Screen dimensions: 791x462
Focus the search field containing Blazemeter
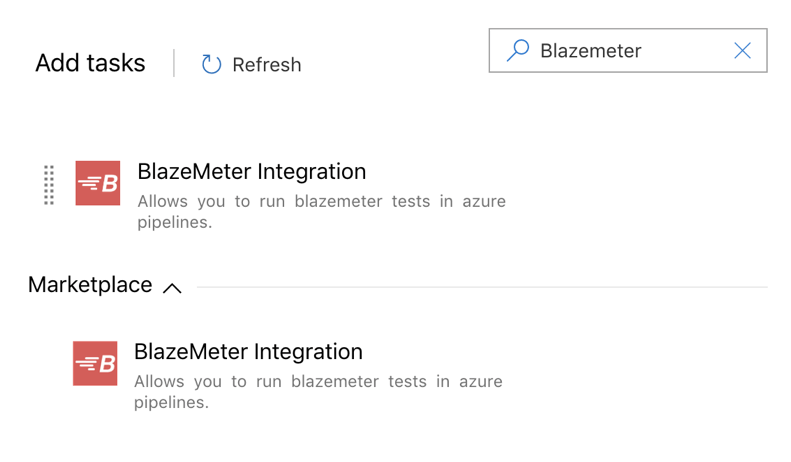(x=630, y=51)
